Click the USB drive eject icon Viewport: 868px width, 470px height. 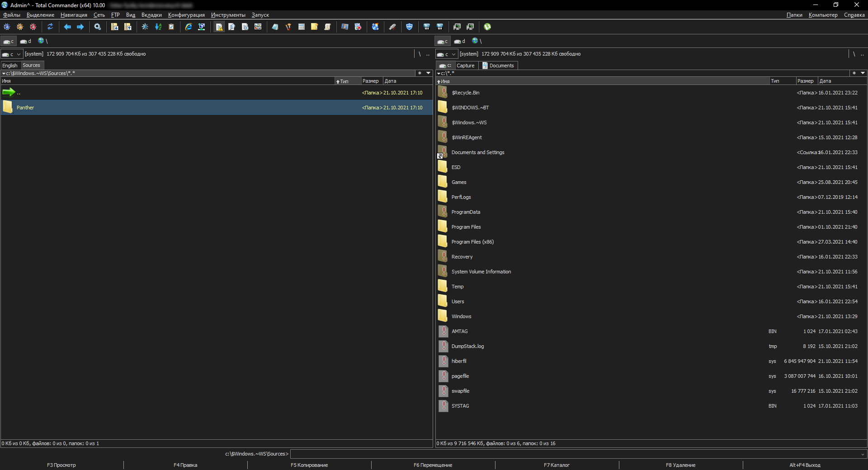(x=392, y=27)
